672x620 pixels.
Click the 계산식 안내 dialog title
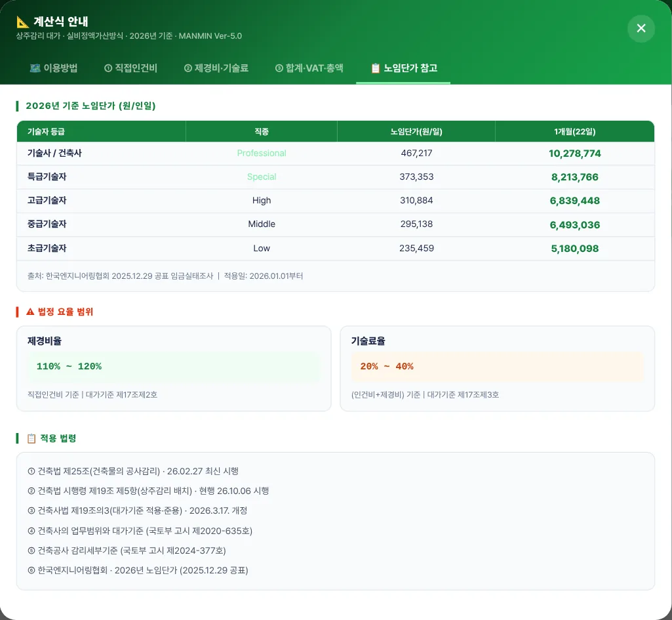tap(61, 22)
